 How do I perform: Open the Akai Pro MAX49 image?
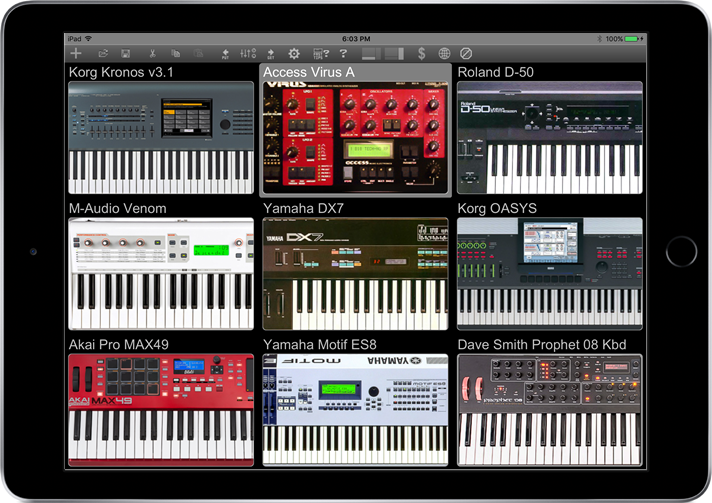(161, 410)
